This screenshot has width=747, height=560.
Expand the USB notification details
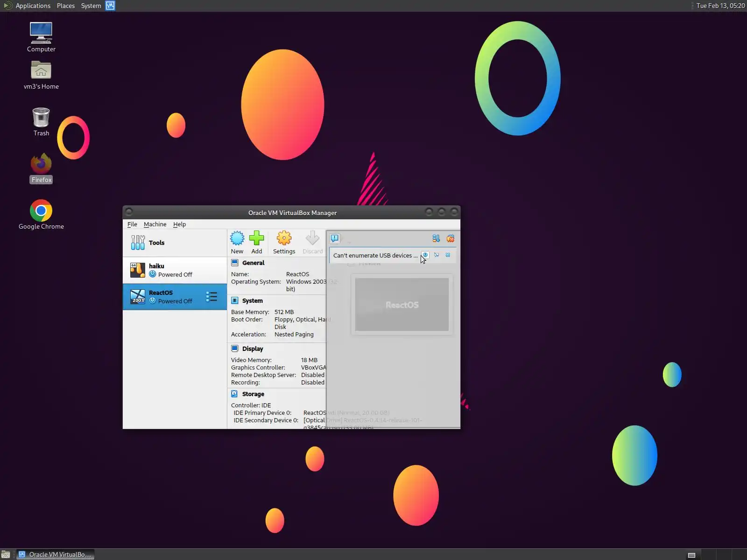437,255
